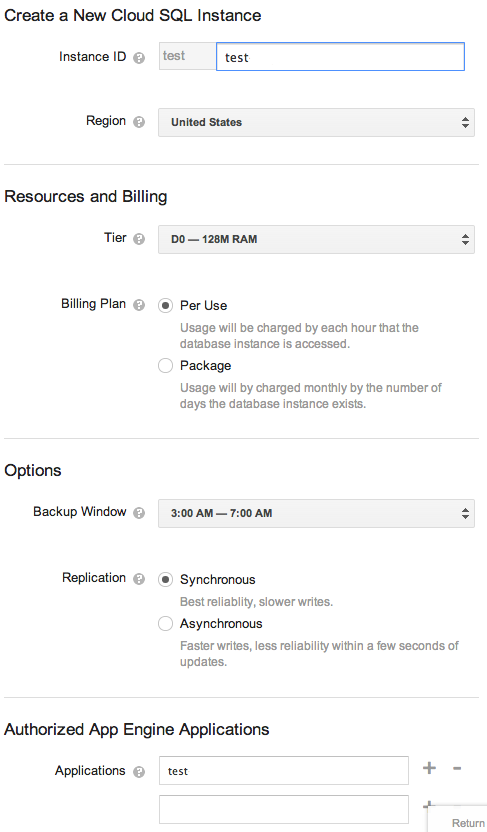Open the Region United States dropdown
This screenshot has width=487, height=832.
[316, 123]
